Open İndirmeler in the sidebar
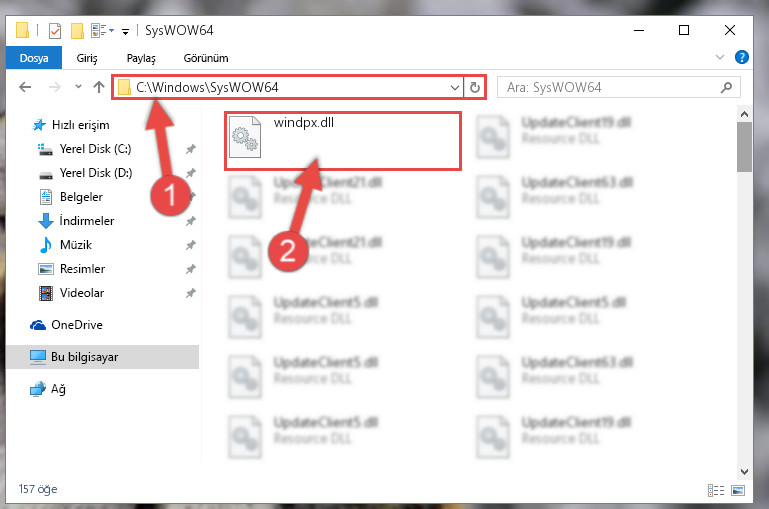This screenshot has width=769, height=509. (87, 221)
